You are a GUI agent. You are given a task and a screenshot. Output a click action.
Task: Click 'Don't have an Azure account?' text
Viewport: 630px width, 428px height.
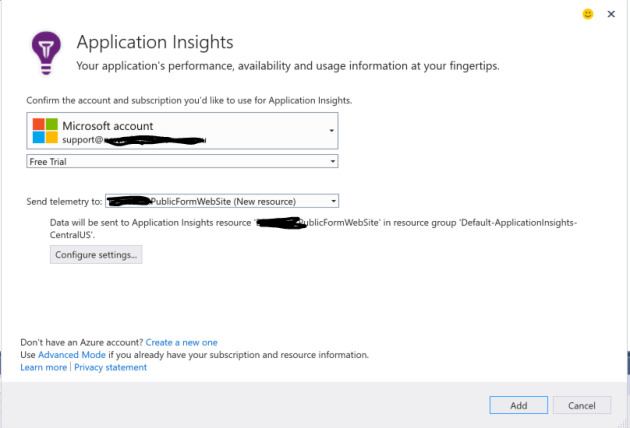click(x=82, y=342)
